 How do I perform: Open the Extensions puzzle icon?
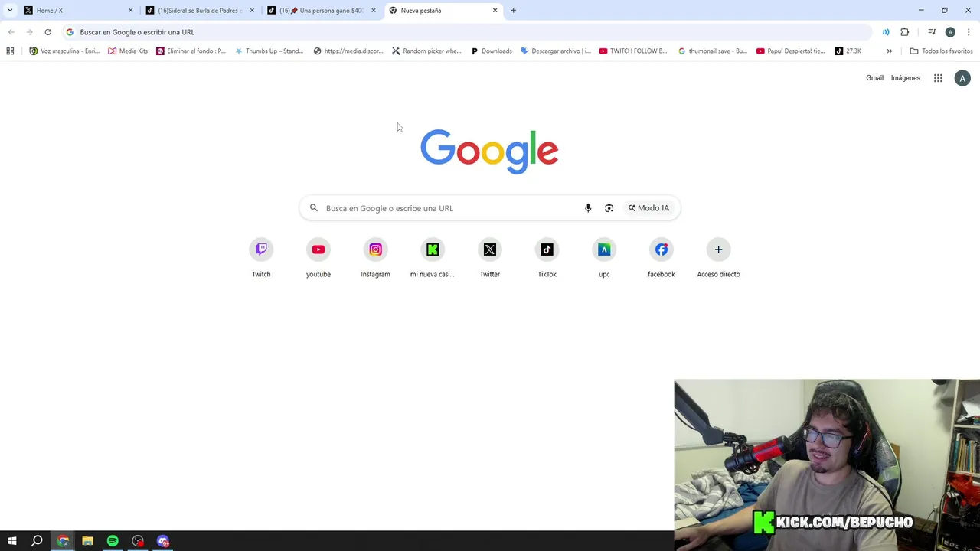(x=905, y=32)
